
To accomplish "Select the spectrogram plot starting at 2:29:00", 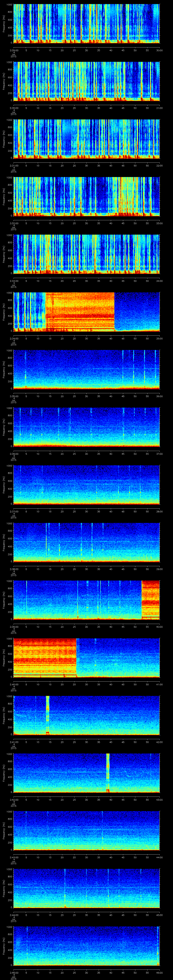I will (x=86, y=24).
